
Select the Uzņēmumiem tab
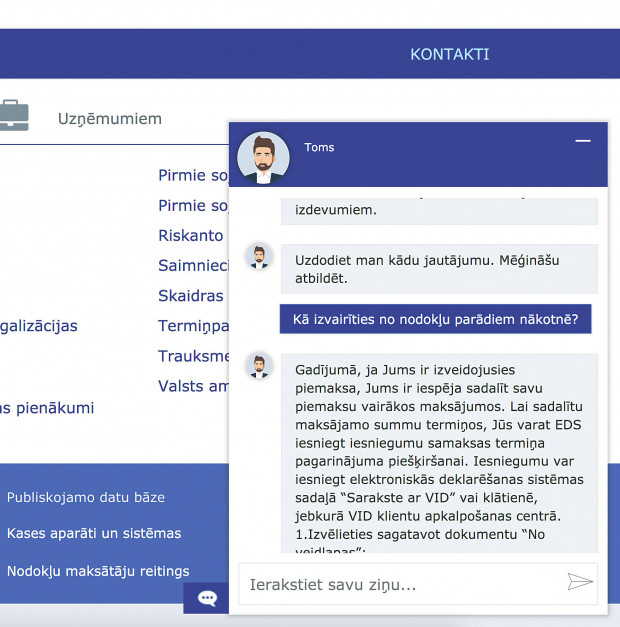click(x=110, y=119)
